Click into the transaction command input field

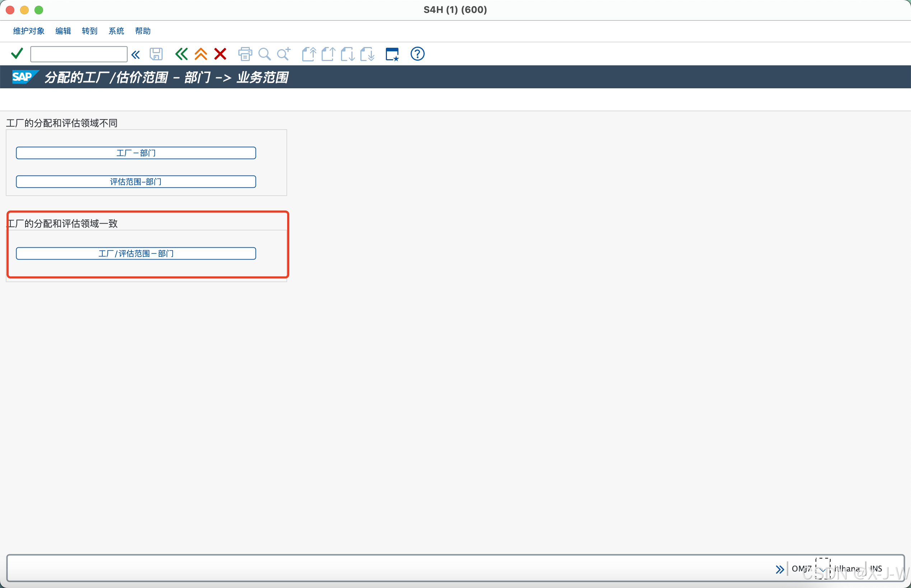point(79,54)
